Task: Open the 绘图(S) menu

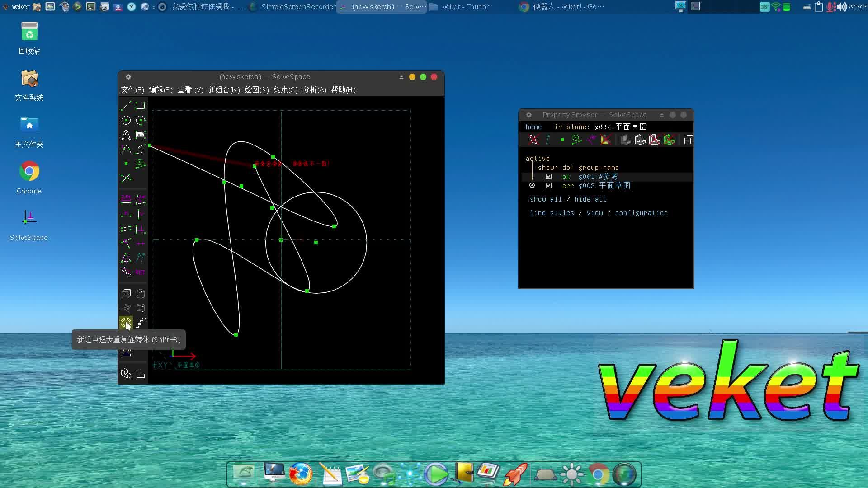Action: [x=257, y=90]
